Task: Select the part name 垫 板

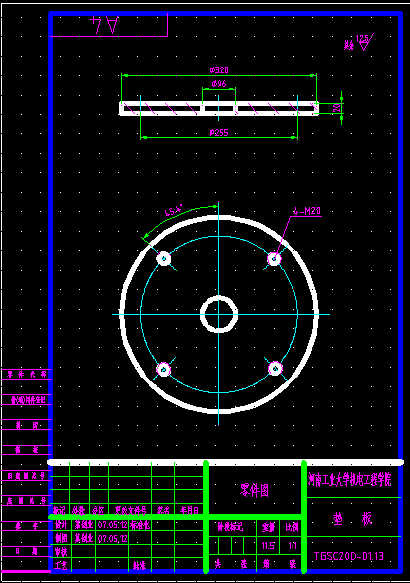Action: point(352,518)
